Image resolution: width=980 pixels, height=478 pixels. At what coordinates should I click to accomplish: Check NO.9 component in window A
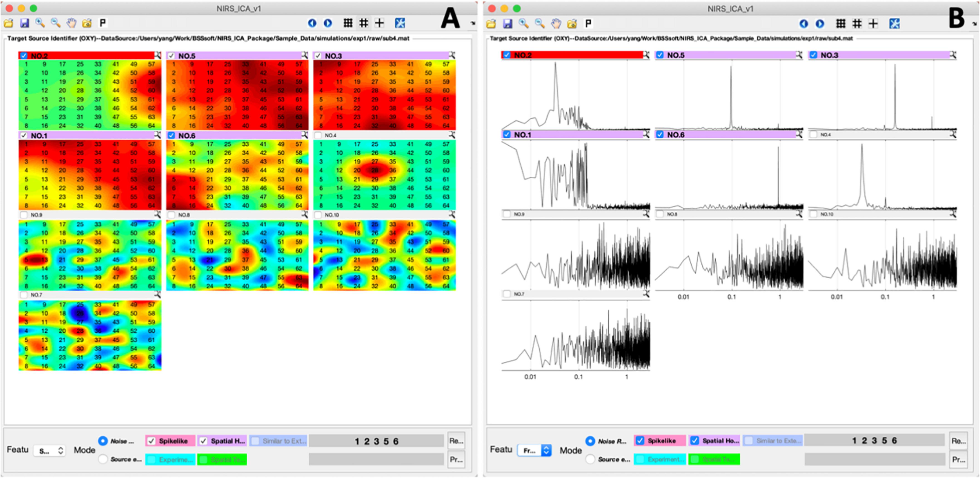24,215
